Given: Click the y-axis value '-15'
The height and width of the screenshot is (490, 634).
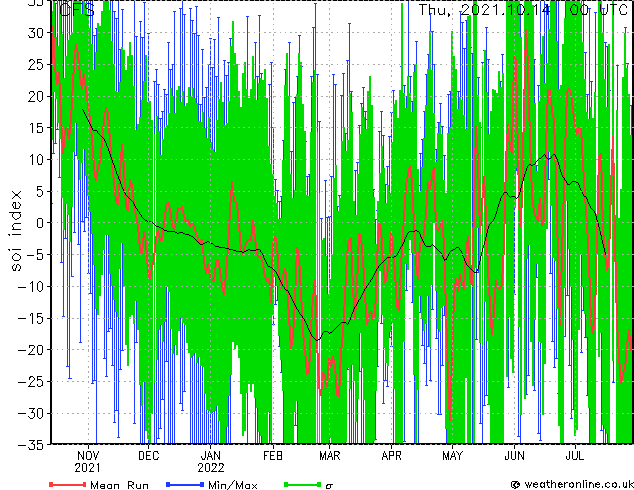Looking at the screenshot, I should click(x=31, y=318).
